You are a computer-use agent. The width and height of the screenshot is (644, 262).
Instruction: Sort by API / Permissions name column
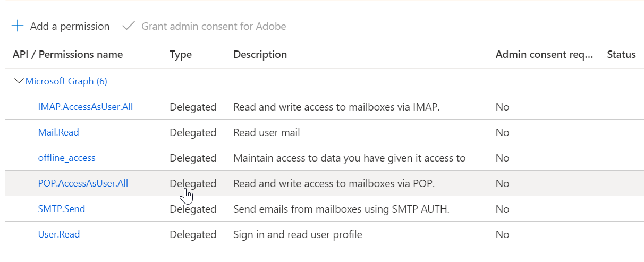coord(67,54)
